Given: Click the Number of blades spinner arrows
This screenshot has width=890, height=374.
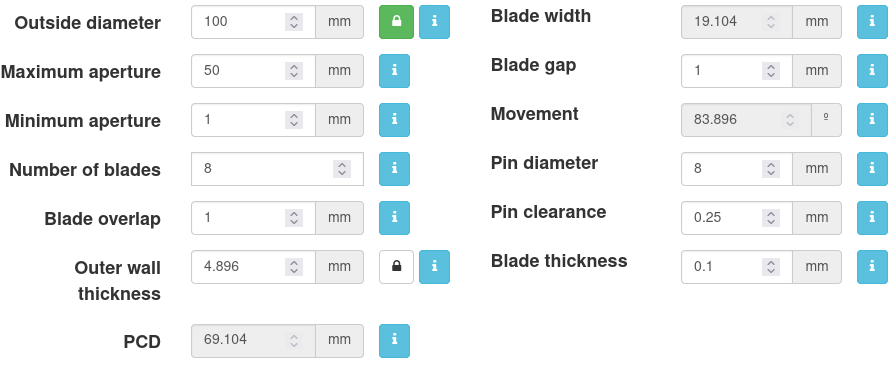Looking at the screenshot, I should (x=342, y=169).
